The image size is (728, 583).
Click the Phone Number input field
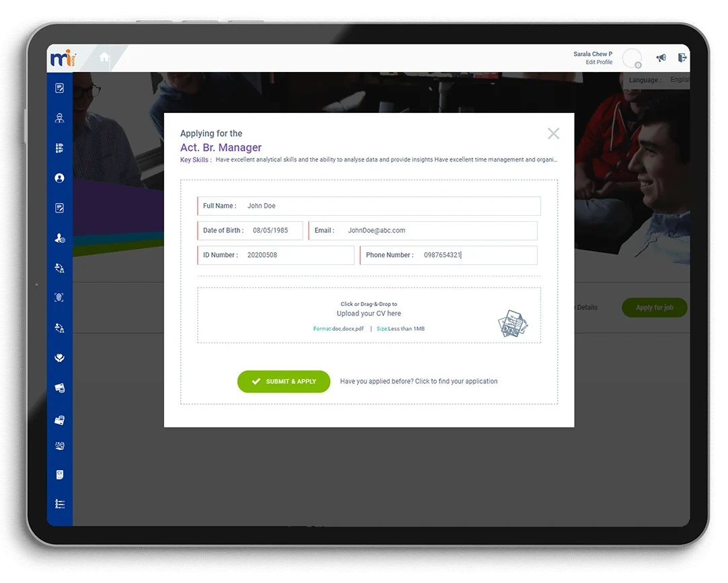tap(449, 255)
